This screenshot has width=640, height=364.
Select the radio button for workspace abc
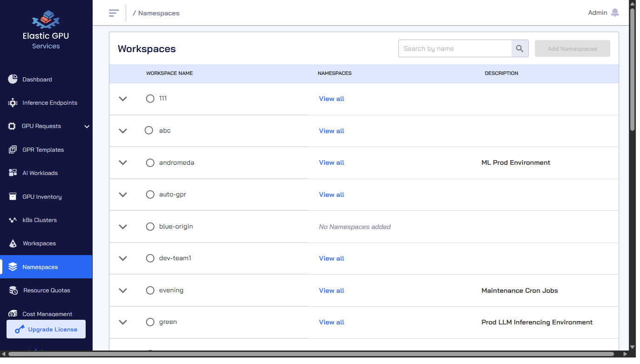[149, 130]
